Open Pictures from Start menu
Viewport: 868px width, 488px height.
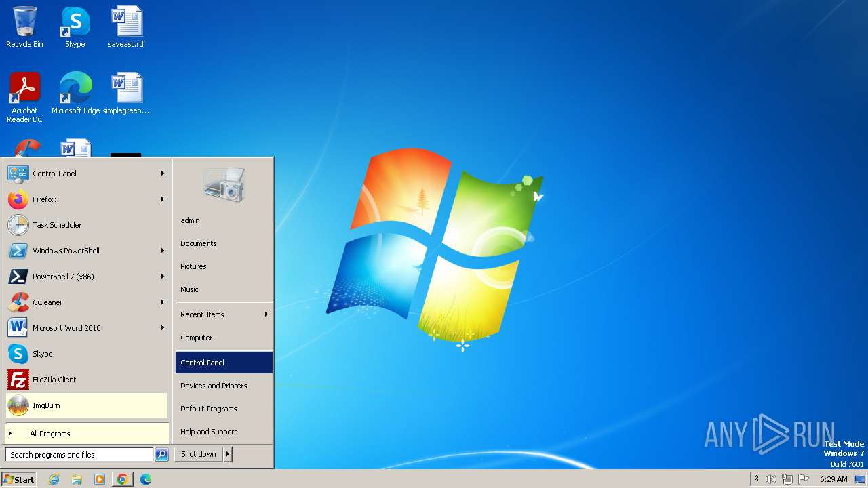click(224, 266)
